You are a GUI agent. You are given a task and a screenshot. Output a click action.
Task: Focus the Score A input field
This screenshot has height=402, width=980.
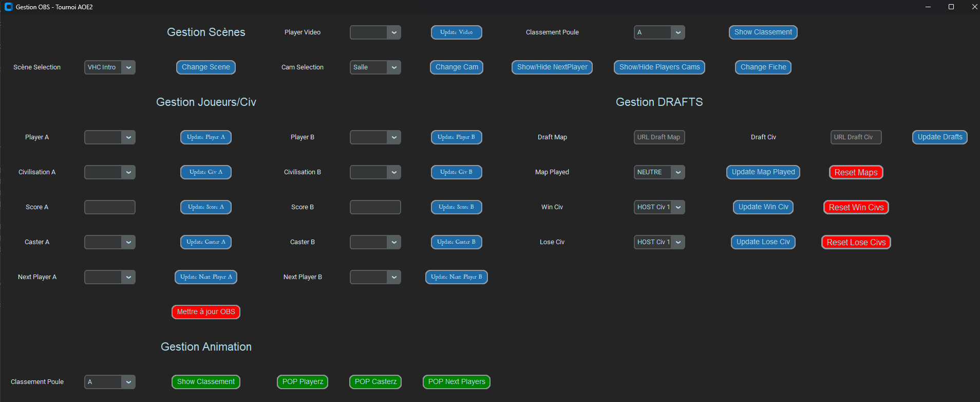pos(110,207)
